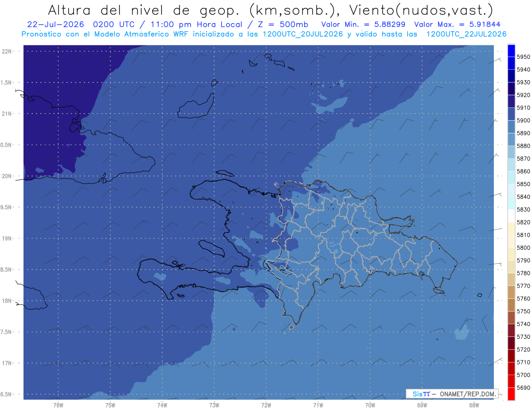Click the 72W longitude label

(x=266, y=406)
